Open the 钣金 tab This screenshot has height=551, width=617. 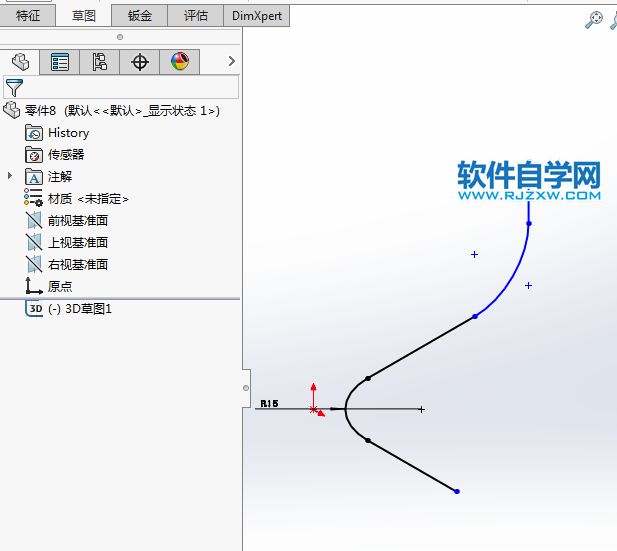(140, 16)
